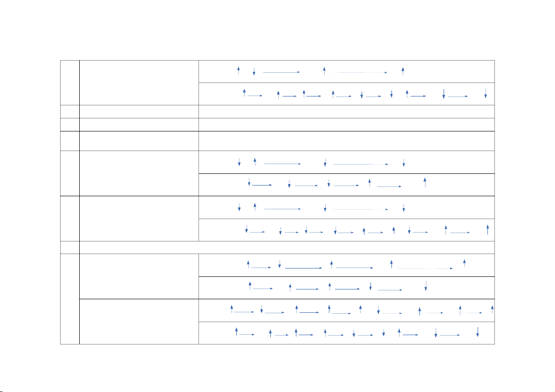Click the rightmost down arrow in the second arrow row
The height and width of the screenshot is (392, 555).
pyautogui.click(x=485, y=93)
